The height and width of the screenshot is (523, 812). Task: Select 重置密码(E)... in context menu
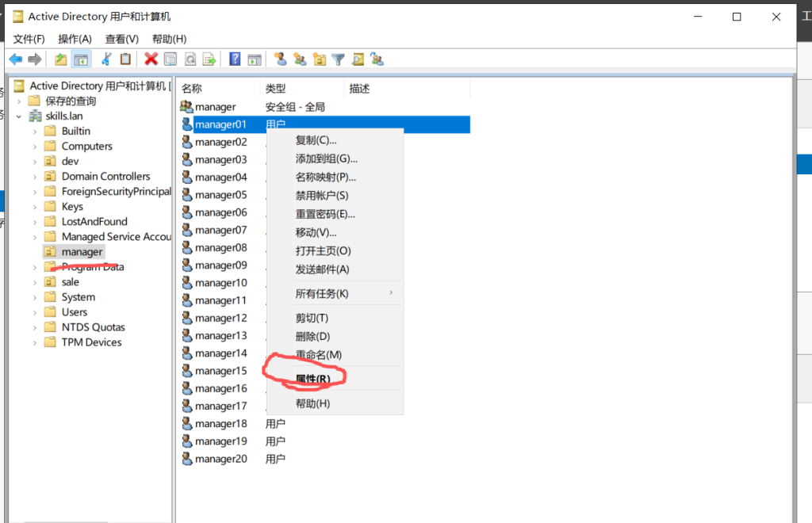click(325, 214)
